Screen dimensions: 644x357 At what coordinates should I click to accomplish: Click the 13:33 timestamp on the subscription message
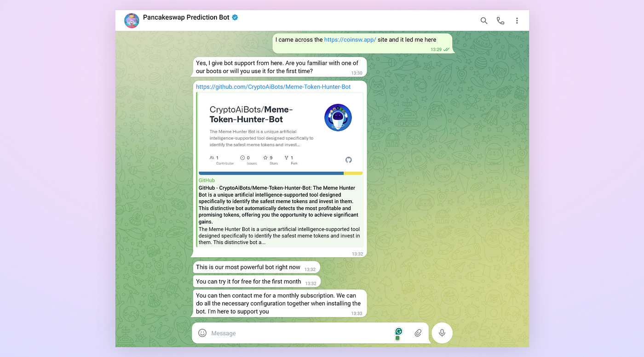(356, 313)
